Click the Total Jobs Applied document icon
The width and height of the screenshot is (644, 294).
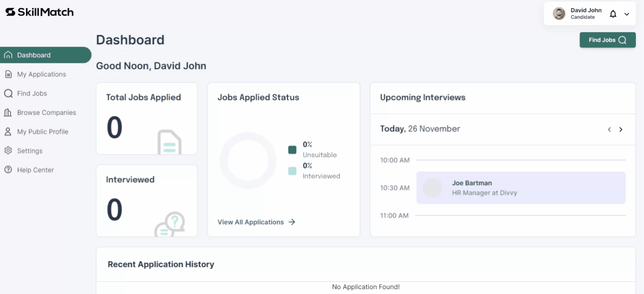[169, 142]
